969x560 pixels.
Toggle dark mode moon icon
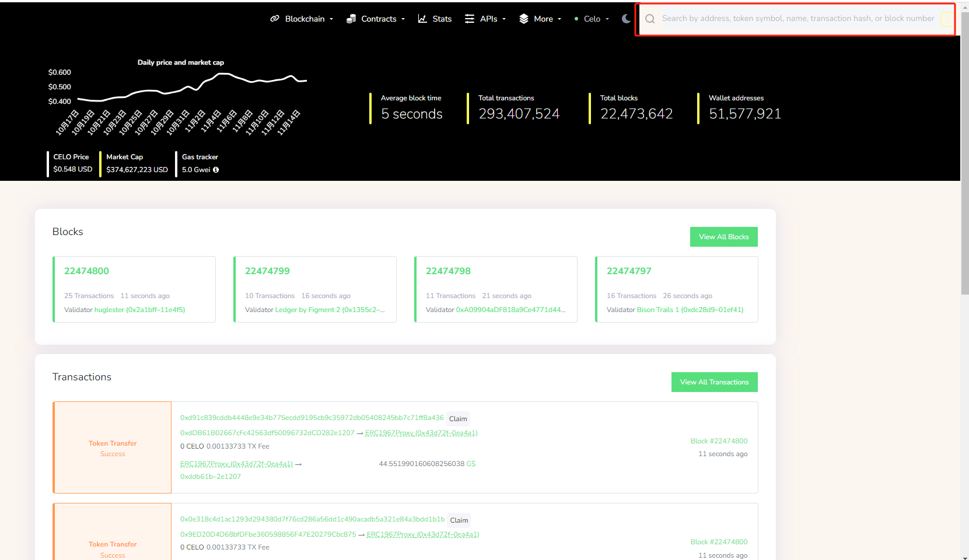click(x=626, y=19)
